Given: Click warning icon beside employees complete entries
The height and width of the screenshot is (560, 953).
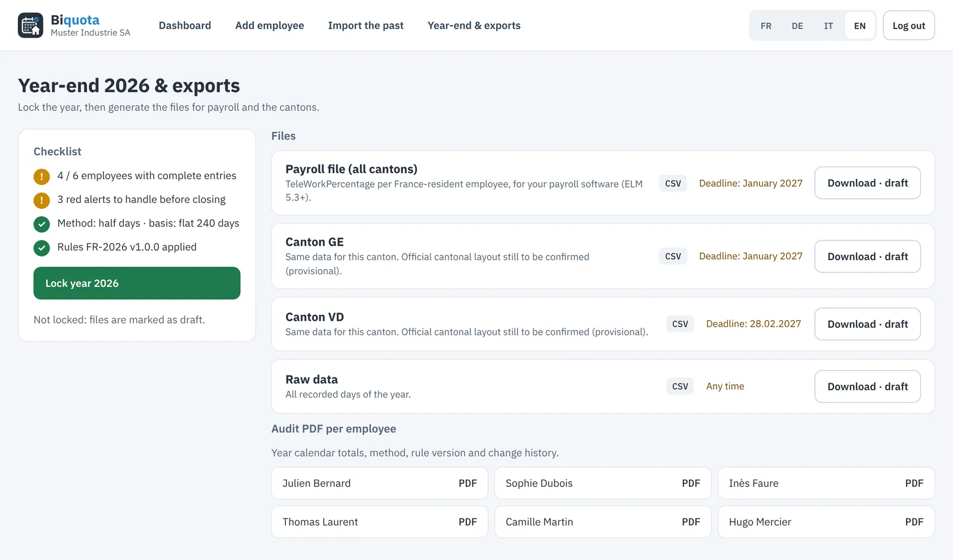Looking at the screenshot, I should click(42, 176).
